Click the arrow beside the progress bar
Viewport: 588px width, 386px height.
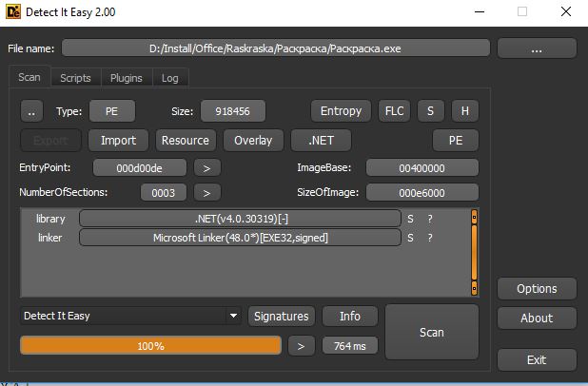point(301,346)
